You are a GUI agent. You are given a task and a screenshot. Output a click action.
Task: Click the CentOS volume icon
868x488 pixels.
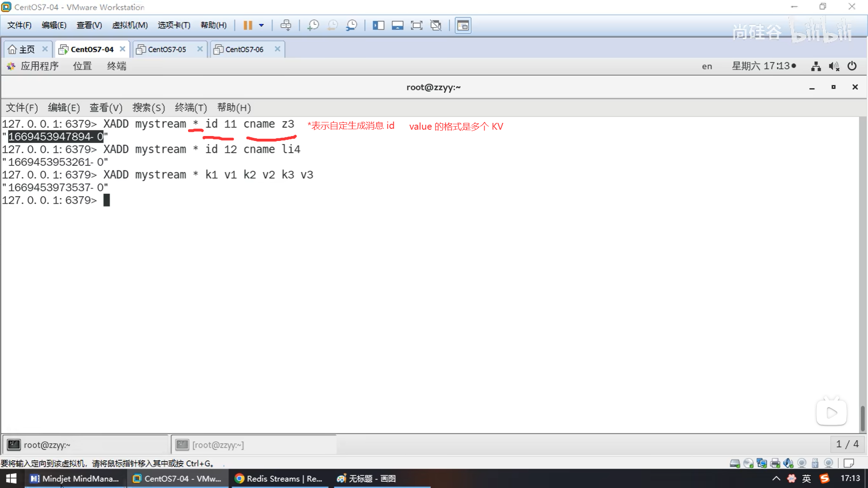834,66
